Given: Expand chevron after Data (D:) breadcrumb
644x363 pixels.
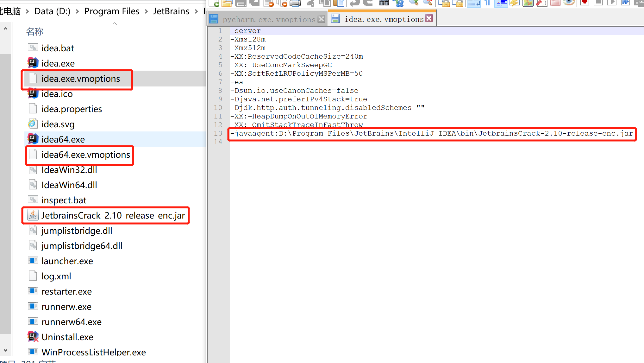Looking at the screenshot, I should pos(77,11).
